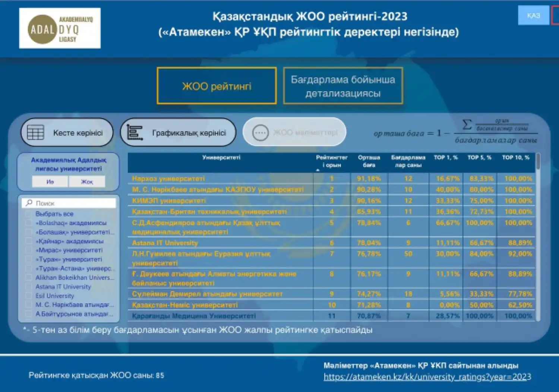This screenshot has height=392, width=559.
Task: Check the «Мирас» университеті checkbox
Action: point(28,250)
